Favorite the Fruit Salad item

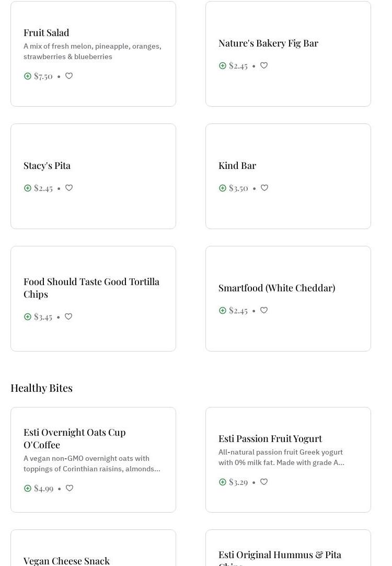69,76
